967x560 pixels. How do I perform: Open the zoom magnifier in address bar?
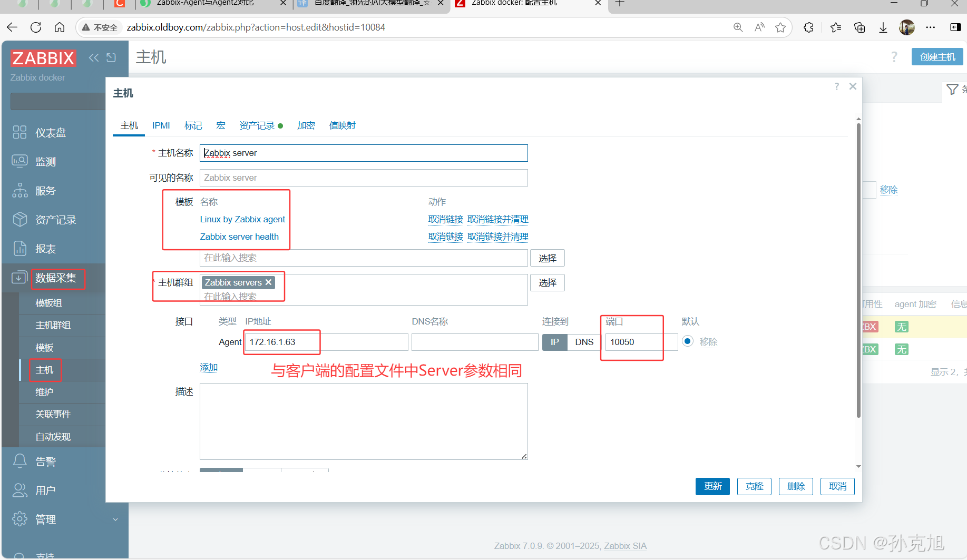(x=738, y=27)
